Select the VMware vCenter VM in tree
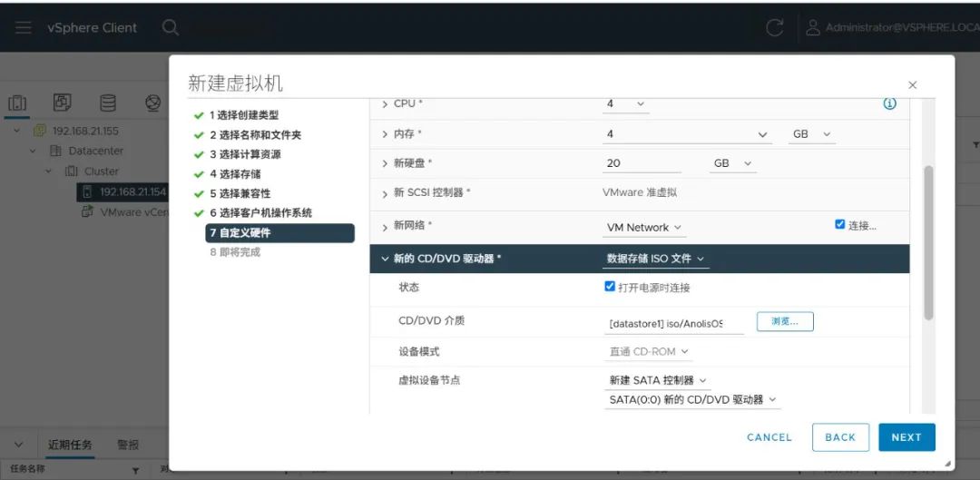This screenshot has width=980, height=480. [125, 212]
